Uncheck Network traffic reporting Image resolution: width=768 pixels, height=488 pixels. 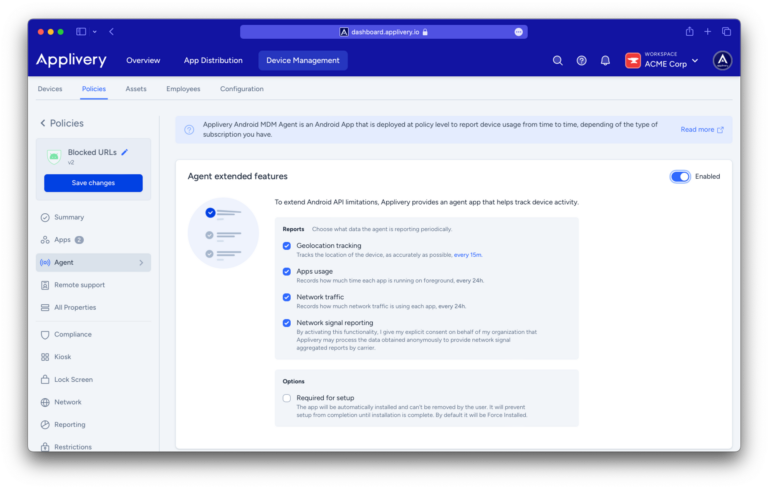coord(287,297)
